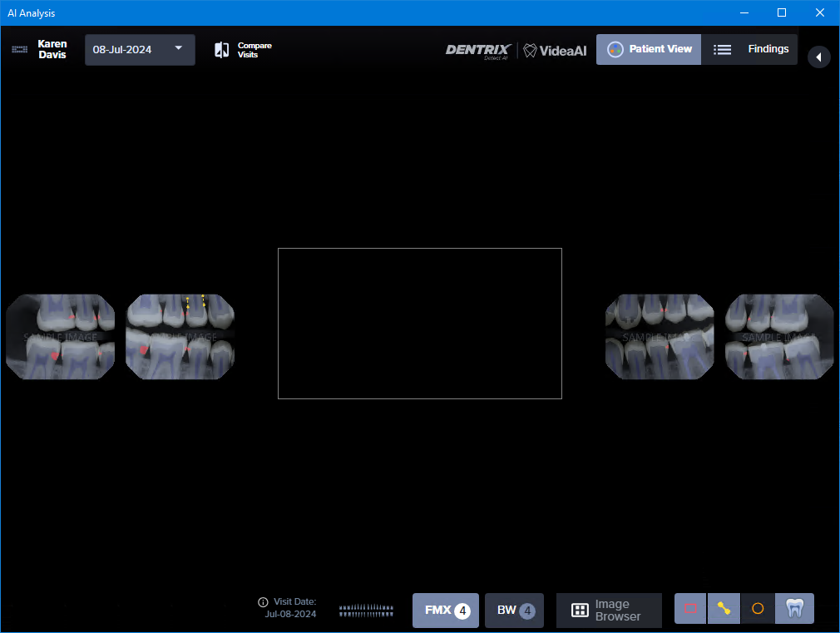The width and height of the screenshot is (840, 633).
Task: Click the empty center image frame
Action: (419, 324)
